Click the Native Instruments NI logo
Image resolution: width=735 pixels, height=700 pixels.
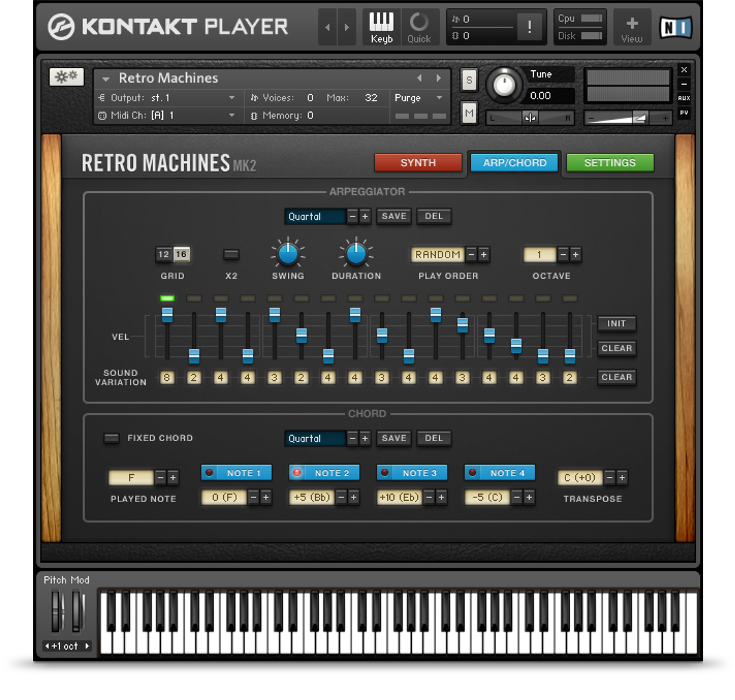pyautogui.click(x=675, y=27)
